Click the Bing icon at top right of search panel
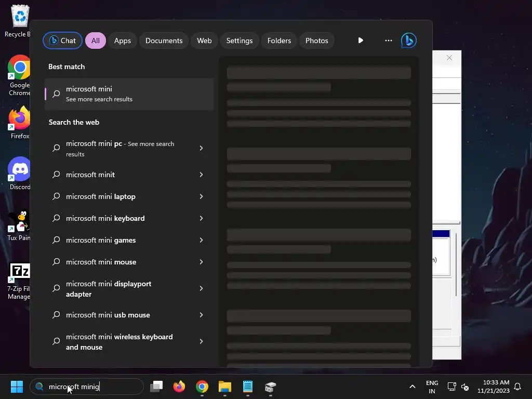This screenshot has width=532, height=399. tap(408, 41)
